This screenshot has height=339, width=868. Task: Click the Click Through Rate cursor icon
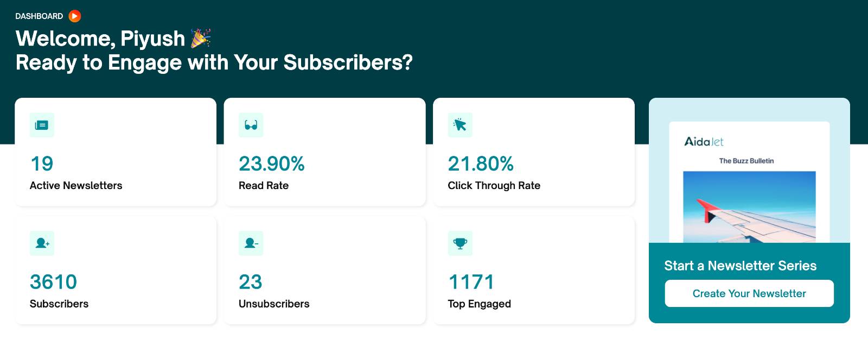(x=461, y=125)
